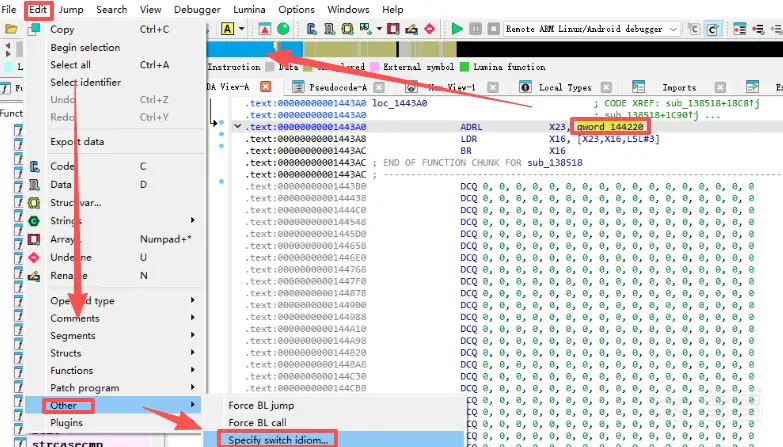The width and height of the screenshot is (783, 447).
Task: Close the Local Types tab
Action: point(606,87)
